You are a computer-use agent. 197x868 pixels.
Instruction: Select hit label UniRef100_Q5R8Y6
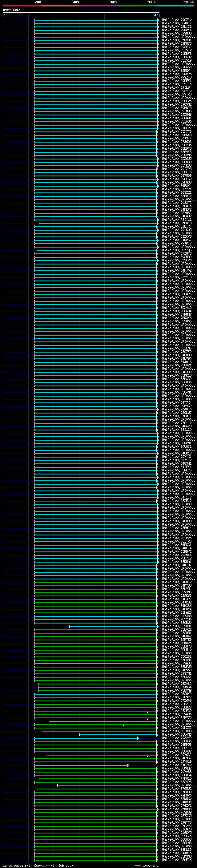pos(177,318)
